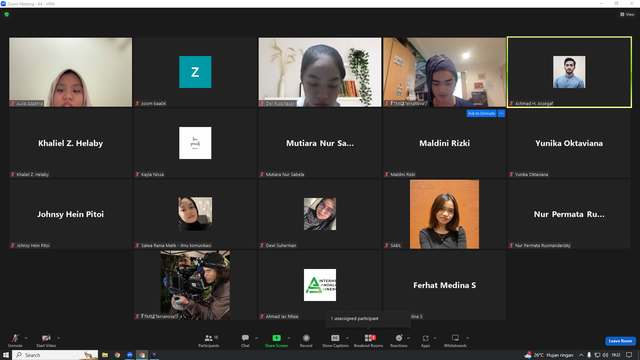Viewport: 640px width, 360px height.
Task: Select Ahmad Ias Rifaie's participant tile
Action: pos(320,285)
